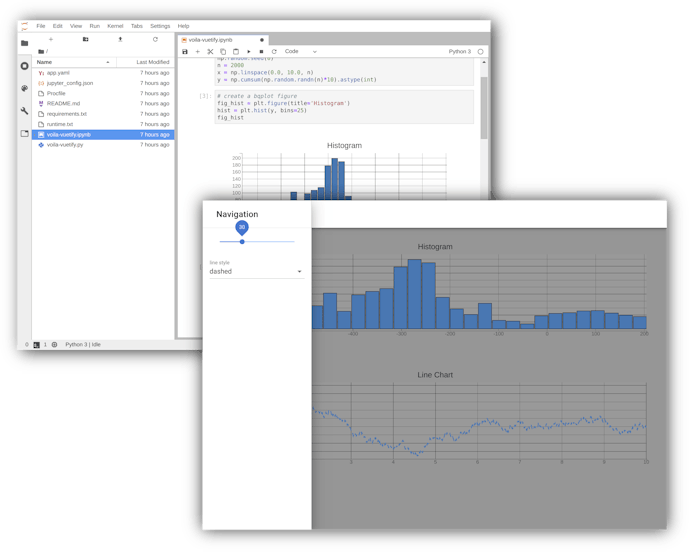Click the Jupyter logo icon
692x560 pixels.
click(25, 26)
